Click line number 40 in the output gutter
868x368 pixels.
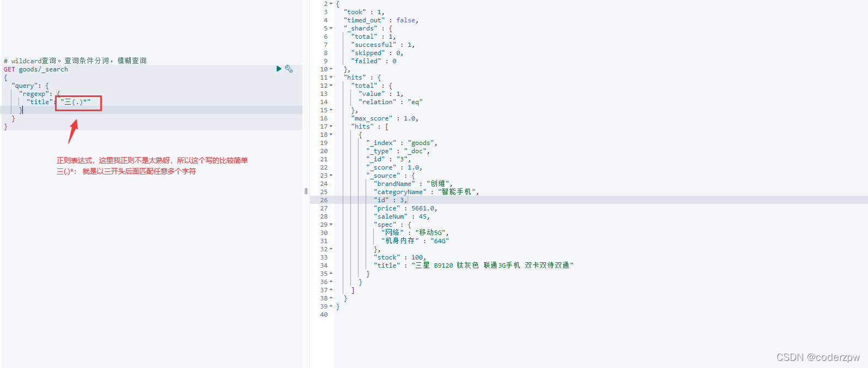point(324,315)
